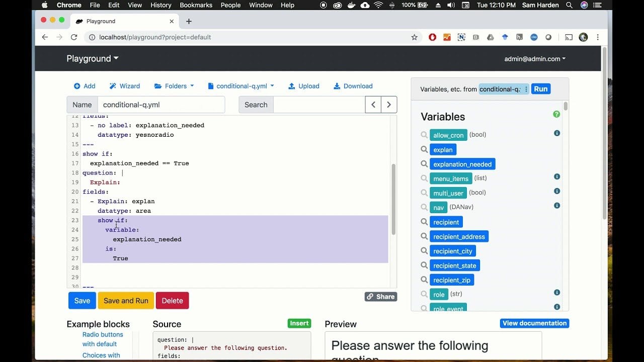Click the search icon beside the explan variable

[x=425, y=149]
